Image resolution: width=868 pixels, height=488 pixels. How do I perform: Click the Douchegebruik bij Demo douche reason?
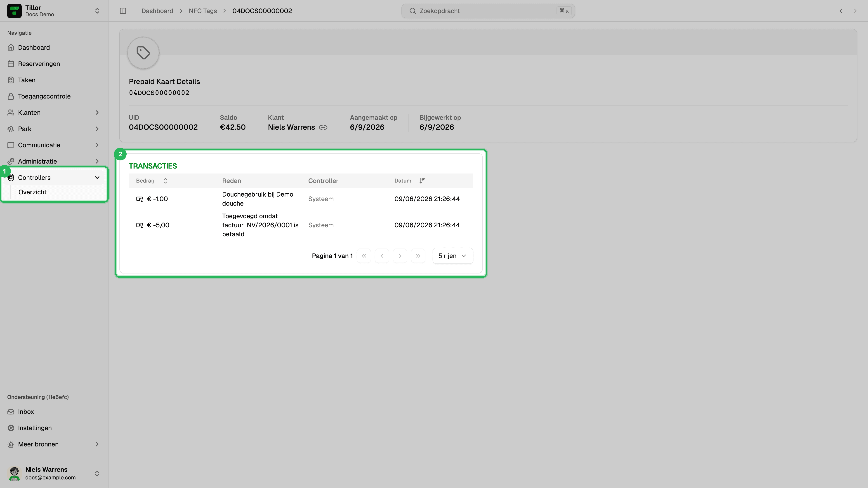coord(257,199)
